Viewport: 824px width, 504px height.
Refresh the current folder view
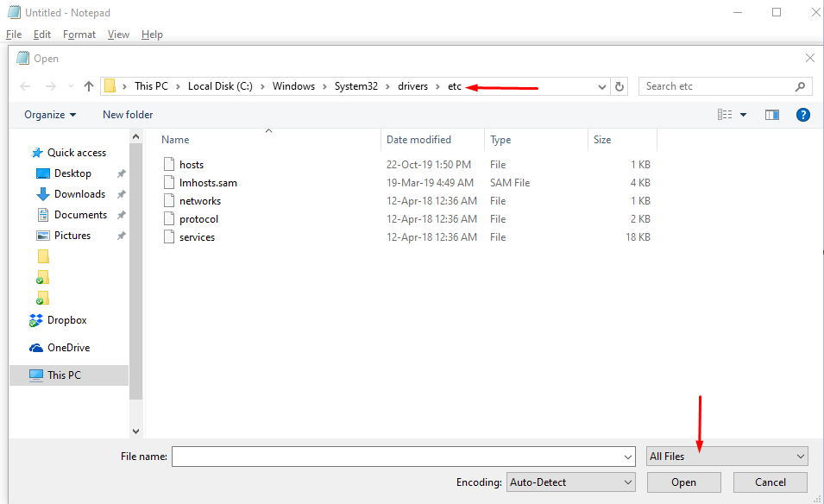[x=620, y=86]
